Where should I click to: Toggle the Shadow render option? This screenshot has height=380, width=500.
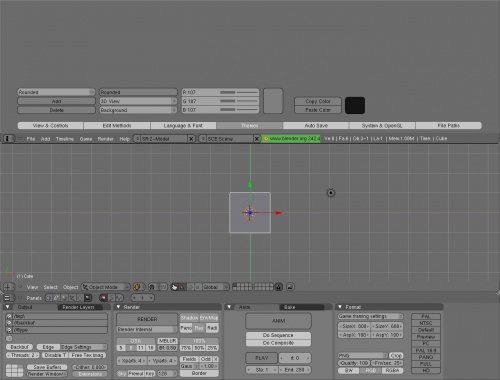(189, 318)
